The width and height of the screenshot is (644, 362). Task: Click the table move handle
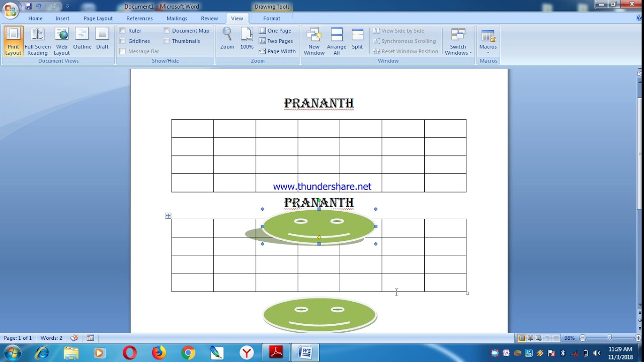coord(168,216)
